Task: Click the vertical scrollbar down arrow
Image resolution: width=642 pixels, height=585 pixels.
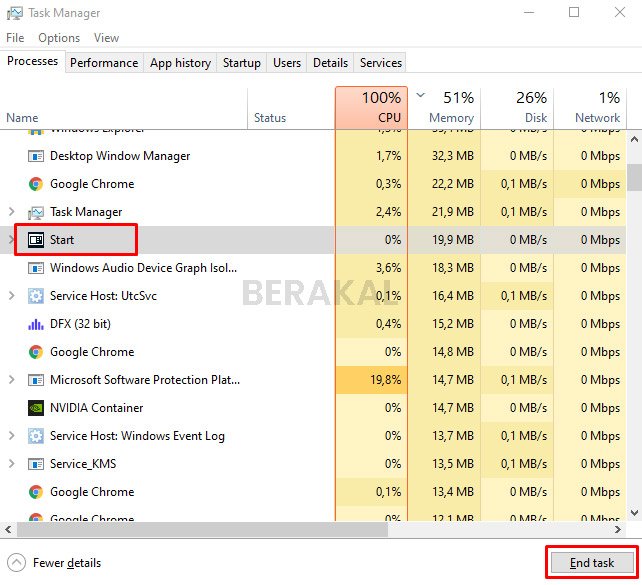Action: 634,512
